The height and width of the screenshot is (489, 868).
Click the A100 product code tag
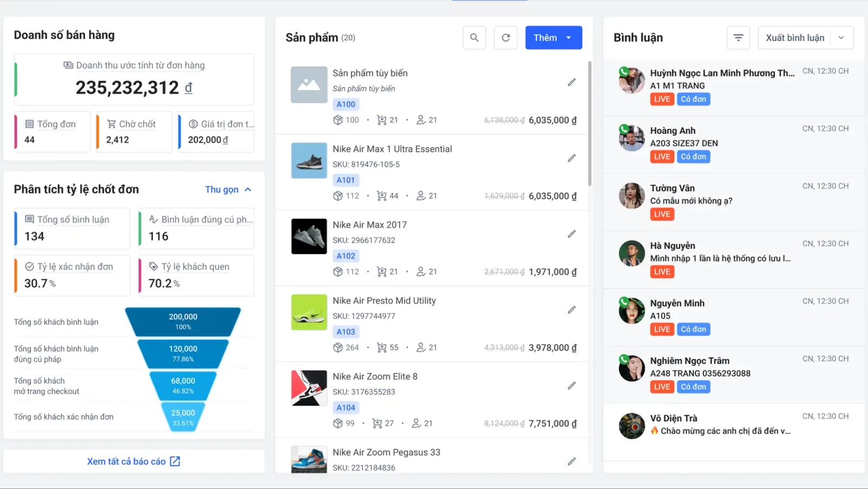tap(346, 104)
